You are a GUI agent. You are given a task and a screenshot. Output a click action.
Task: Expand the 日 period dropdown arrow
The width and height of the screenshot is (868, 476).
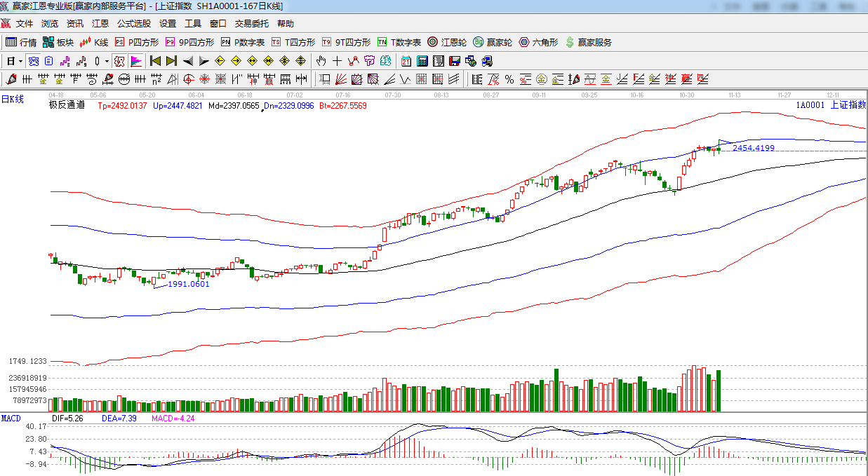click(20, 61)
